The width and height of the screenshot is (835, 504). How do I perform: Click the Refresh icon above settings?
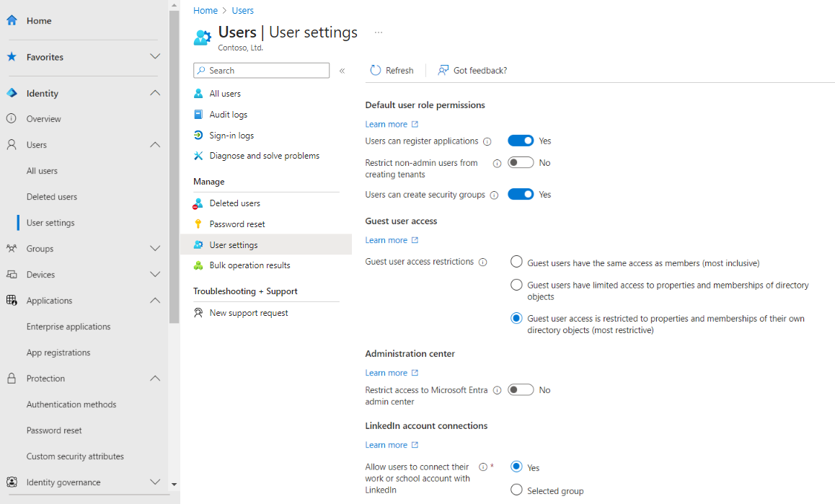pos(374,70)
